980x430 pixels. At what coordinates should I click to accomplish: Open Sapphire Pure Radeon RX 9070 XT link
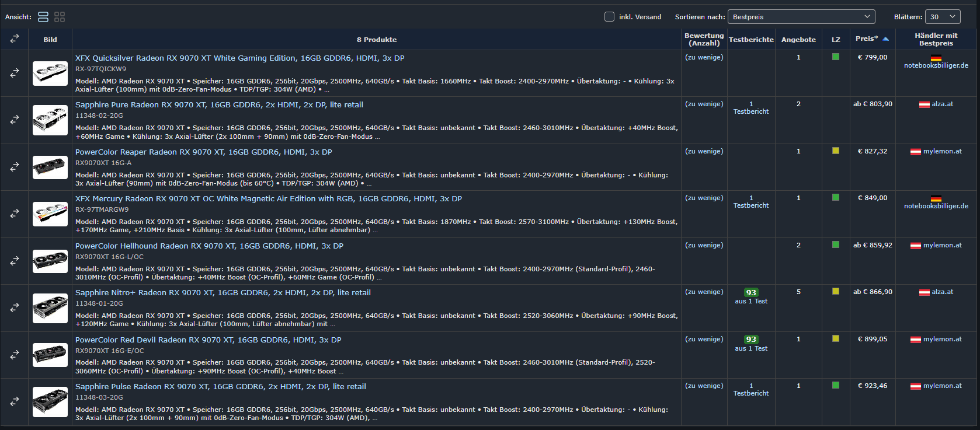coord(219,104)
